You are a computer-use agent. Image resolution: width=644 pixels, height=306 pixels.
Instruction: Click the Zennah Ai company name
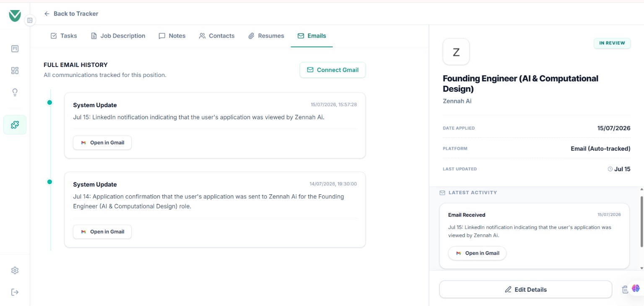457,101
